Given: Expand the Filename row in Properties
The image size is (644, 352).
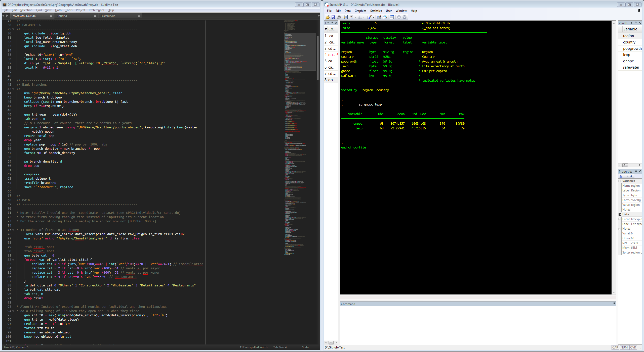Looking at the screenshot, I should click(x=620, y=219).
